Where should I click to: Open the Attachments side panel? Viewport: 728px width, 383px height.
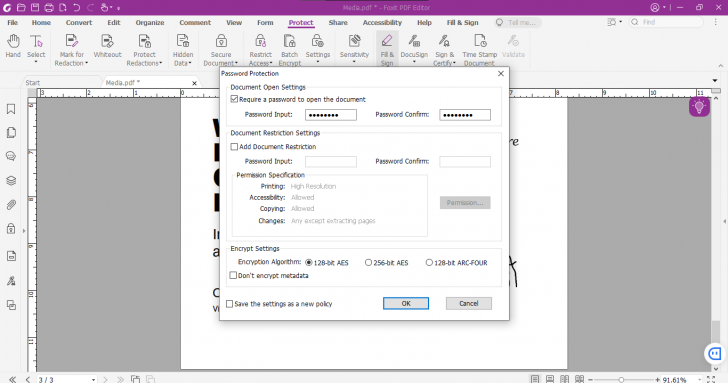(x=11, y=205)
